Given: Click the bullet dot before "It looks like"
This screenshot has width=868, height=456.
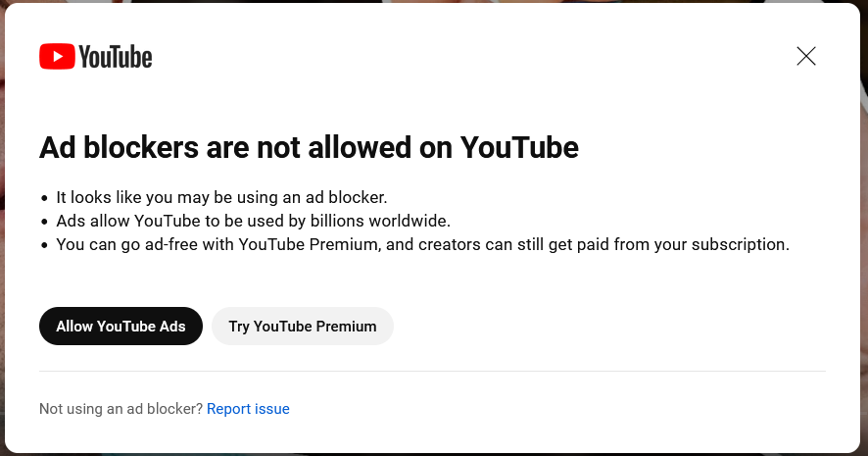Looking at the screenshot, I should click(x=45, y=198).
